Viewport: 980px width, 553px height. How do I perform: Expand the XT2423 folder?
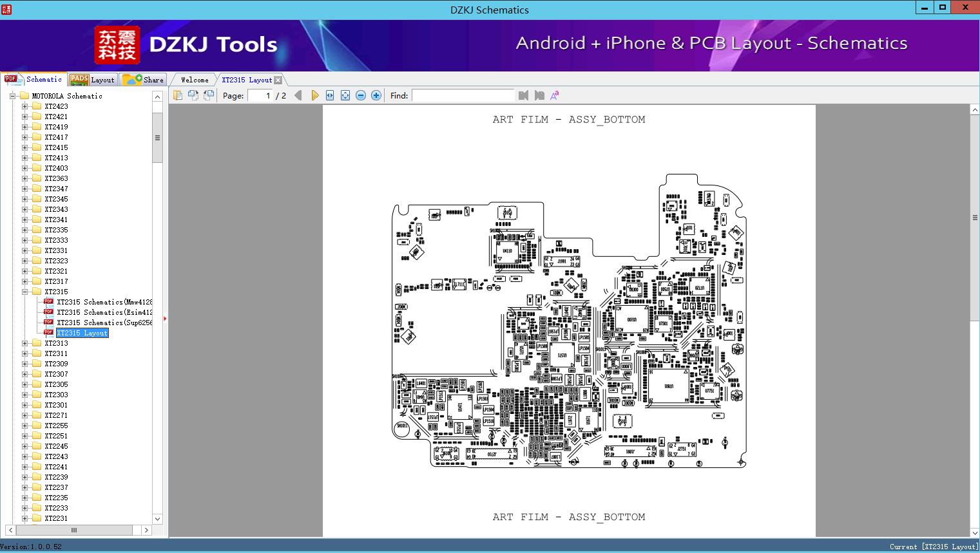[25, 106]
